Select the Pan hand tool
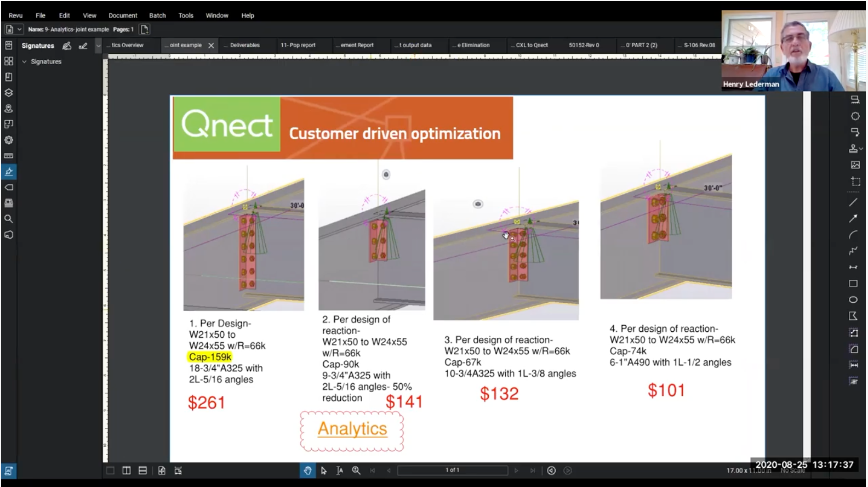 (x=307, y=471)
